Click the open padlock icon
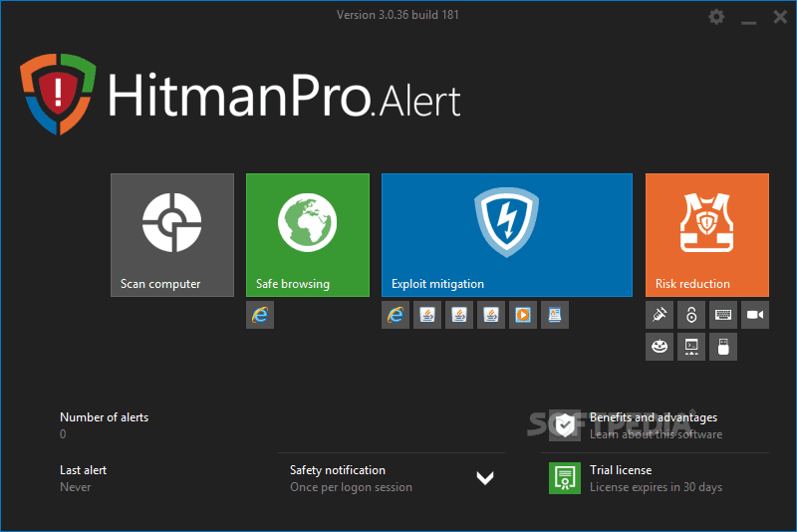 (691, 315)
